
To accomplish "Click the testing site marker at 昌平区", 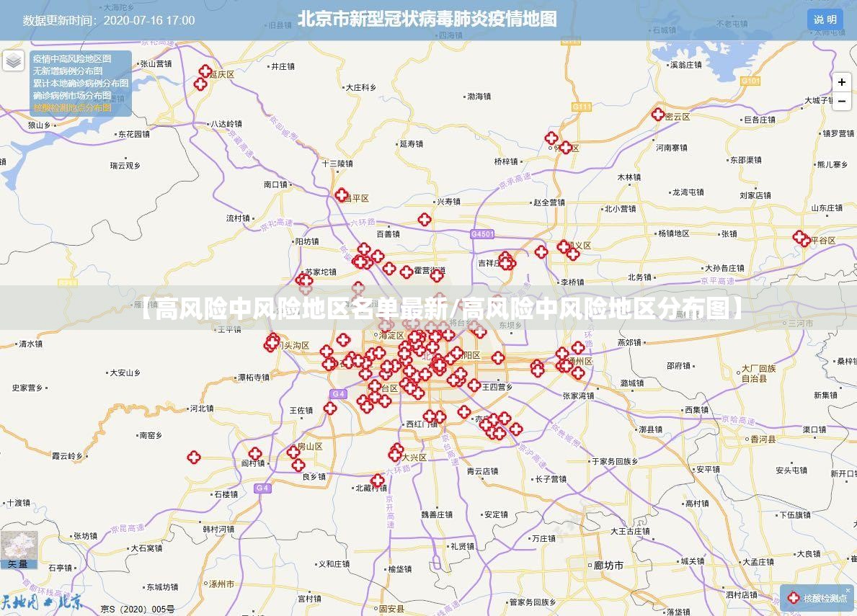I will [342, 195].
